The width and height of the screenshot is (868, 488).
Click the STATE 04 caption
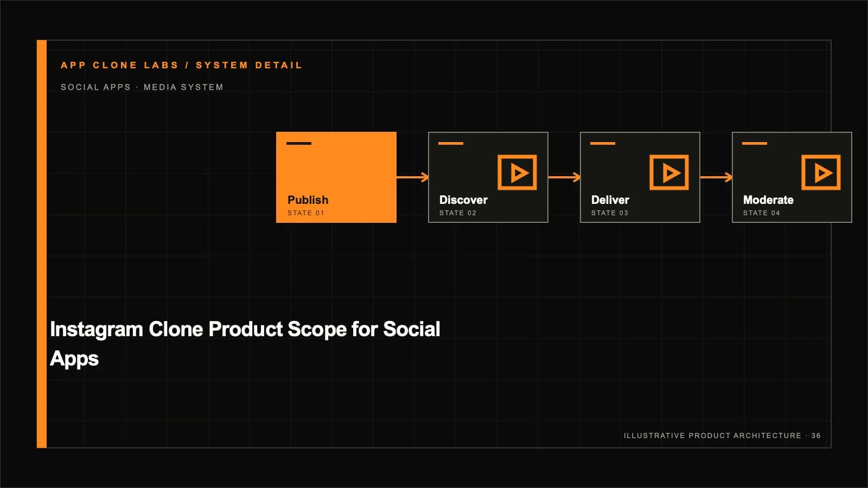[761, 213]
